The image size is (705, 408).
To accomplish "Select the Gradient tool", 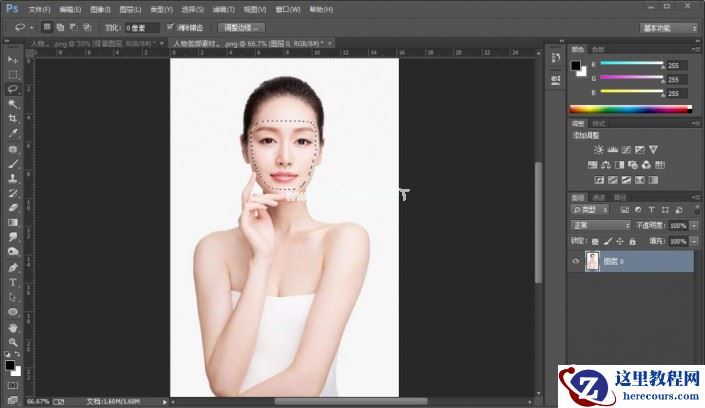I will click(x=13, y=222).
